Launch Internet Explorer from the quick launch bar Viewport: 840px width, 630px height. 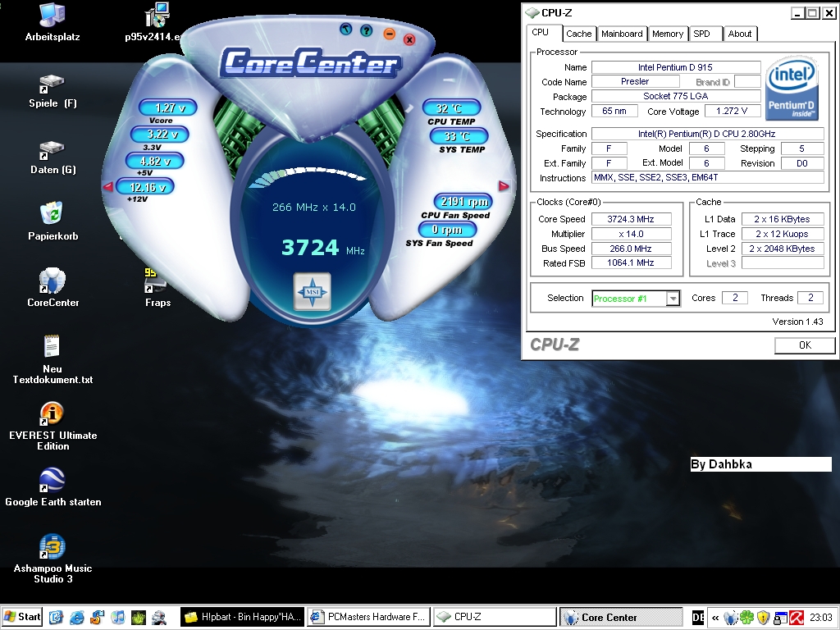pos(76,617)
